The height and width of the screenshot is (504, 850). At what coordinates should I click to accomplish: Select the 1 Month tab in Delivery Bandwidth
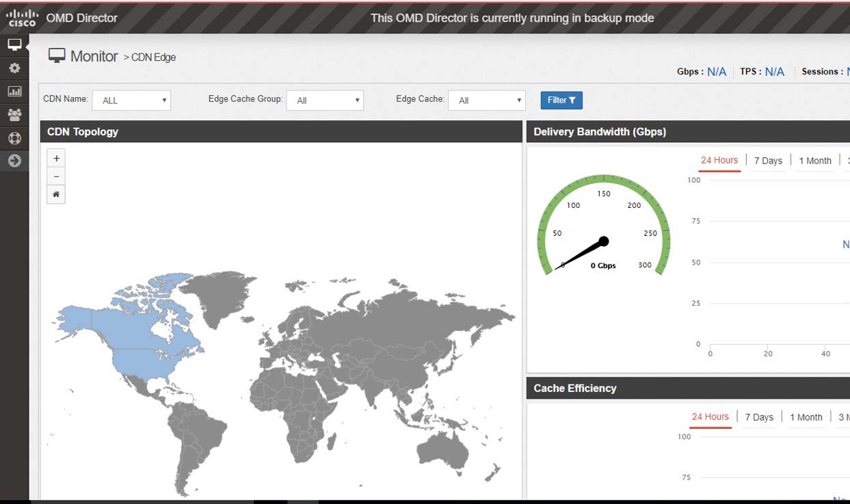click(814, 160)
